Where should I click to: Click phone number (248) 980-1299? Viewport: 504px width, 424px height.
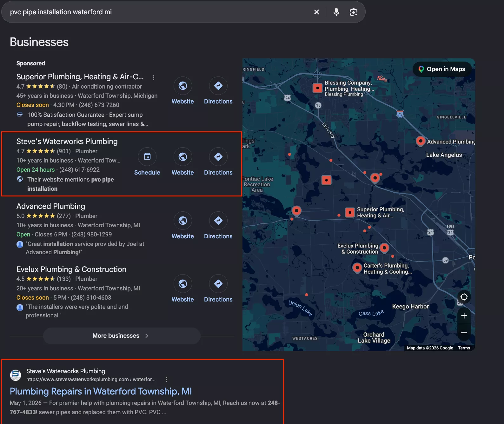coord(92,235)
